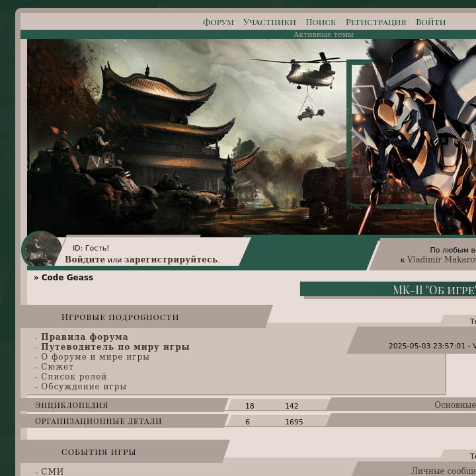This screenshot has height=476, width=476.
Task: Click the ID: Гость! text
Action: pyautogui.click(x=91, y=248)
